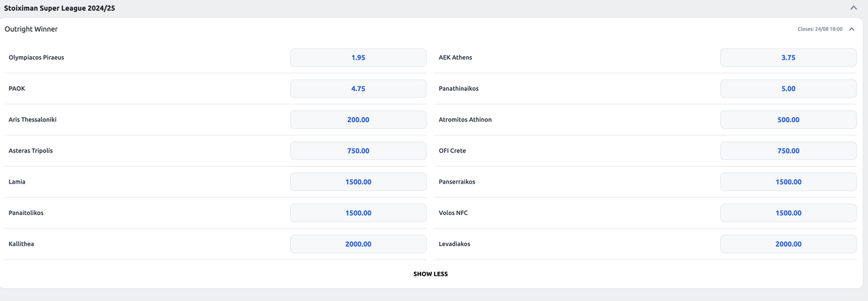Image resolution: width=868 pixels, height=301 pixels.
Task: Click the AEK Athens team name
Action: click(x=456, y=58)
